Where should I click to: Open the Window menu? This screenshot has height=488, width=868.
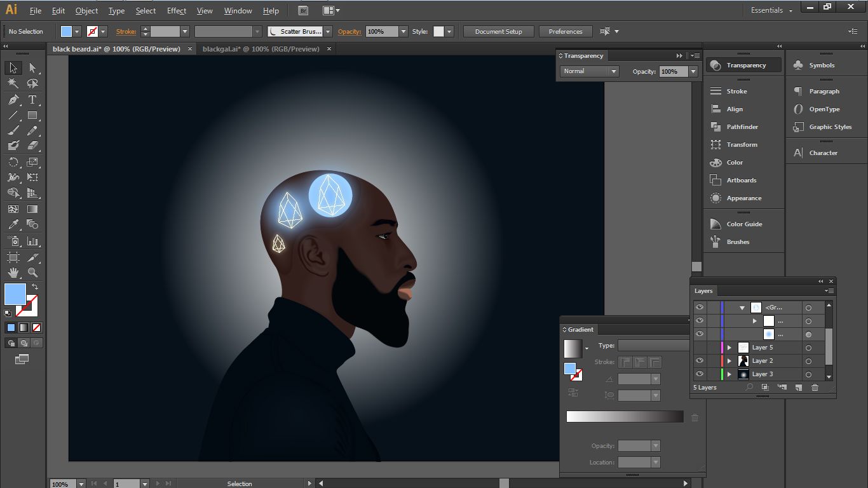[238, 11]
